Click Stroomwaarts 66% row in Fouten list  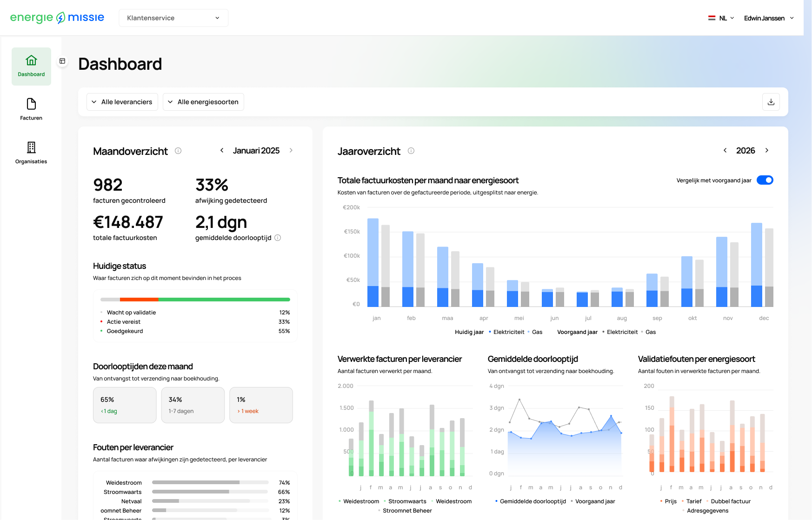[x=195, y=492]
